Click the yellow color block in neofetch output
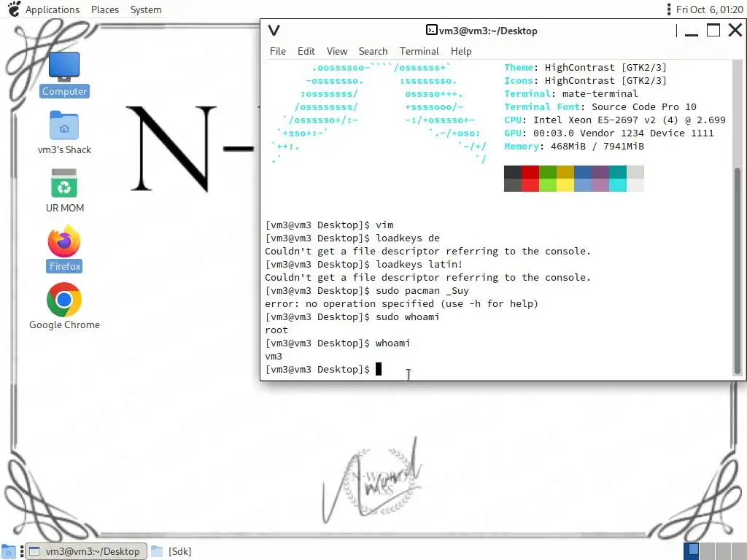Viewport: 747px width, 560px height. click(x=565, y=179)
